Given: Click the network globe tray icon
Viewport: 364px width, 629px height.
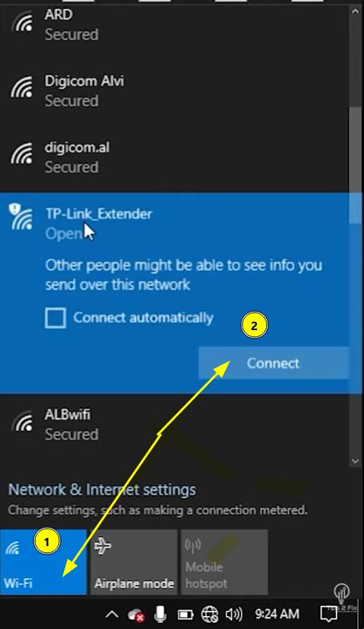Looking at the screenshot, I should point(210,614).
